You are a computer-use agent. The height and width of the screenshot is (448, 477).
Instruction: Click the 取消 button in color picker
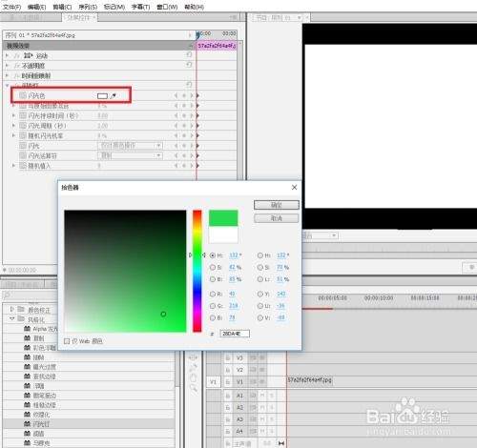pos(277,218)
